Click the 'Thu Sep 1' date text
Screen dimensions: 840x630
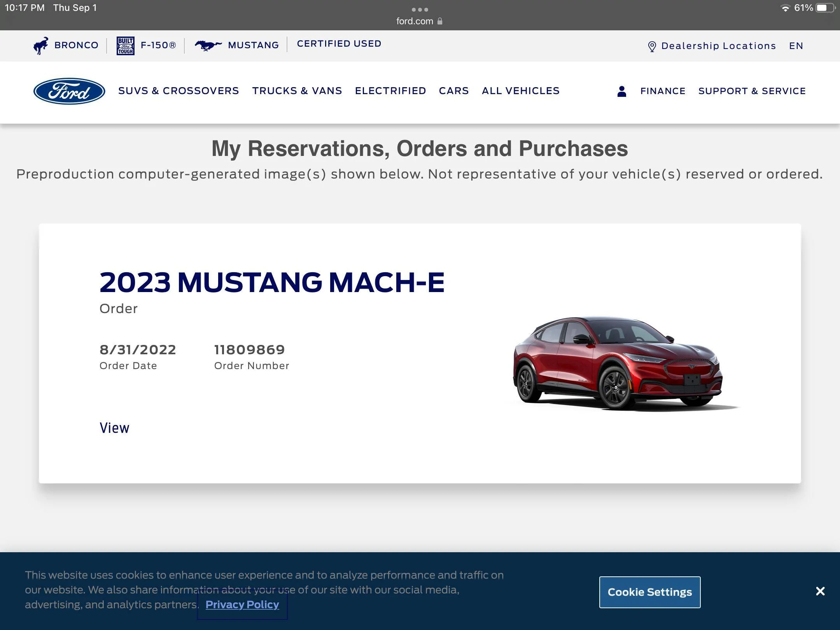point(75,8)
